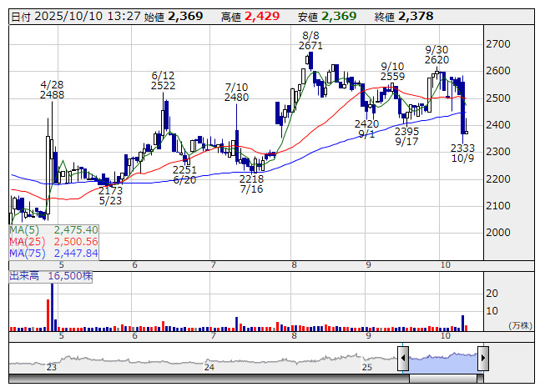Click the 6/12 2522 peak label
The width and height of the screenshot is (545, 392).
163,81
